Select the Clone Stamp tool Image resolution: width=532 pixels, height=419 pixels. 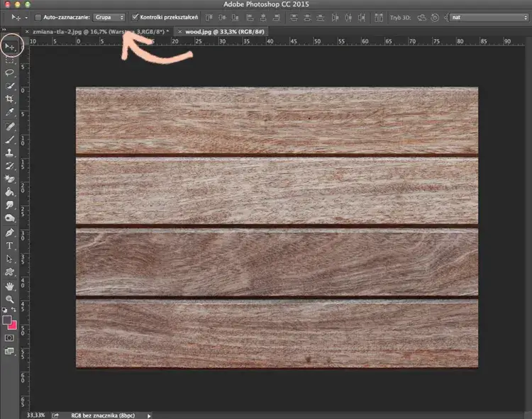(10, 152)
